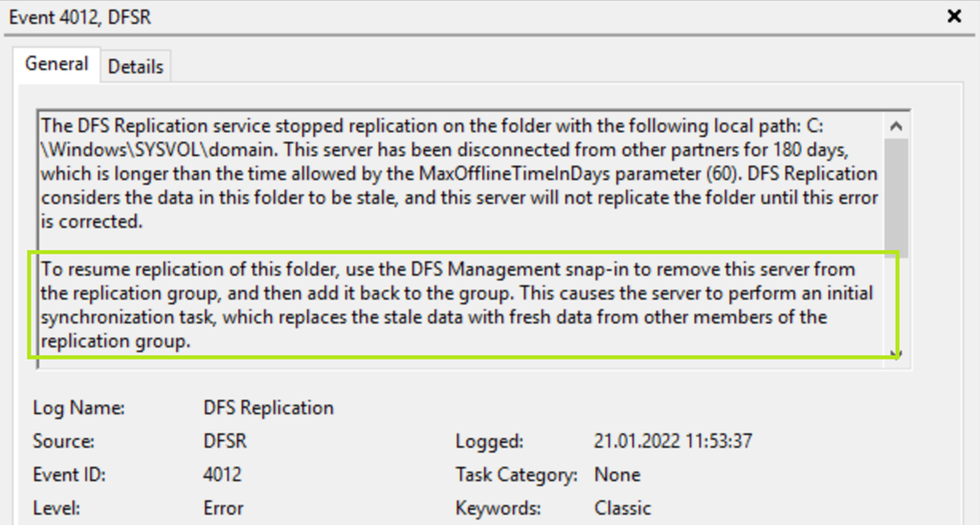Screen dimensions: 980x525
Task: Click the Event ID value 4012
Action: 223,475
